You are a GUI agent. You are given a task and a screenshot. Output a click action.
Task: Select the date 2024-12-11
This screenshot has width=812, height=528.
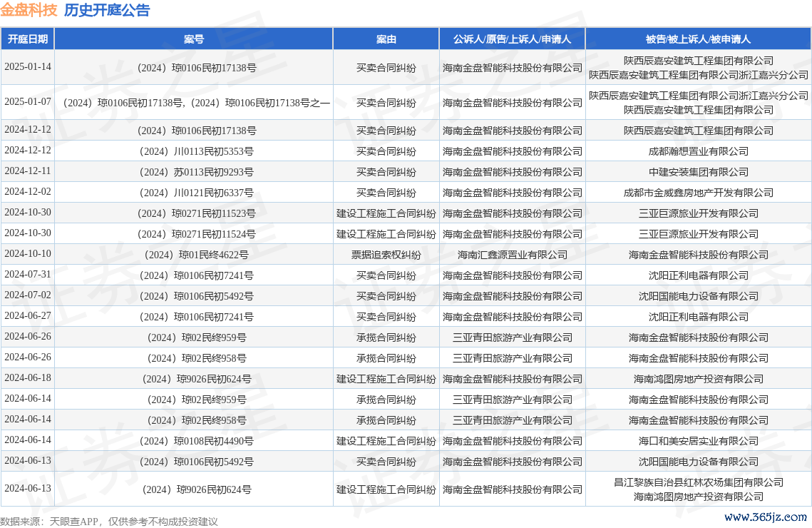pyautogui.click(x=27, y=171)
